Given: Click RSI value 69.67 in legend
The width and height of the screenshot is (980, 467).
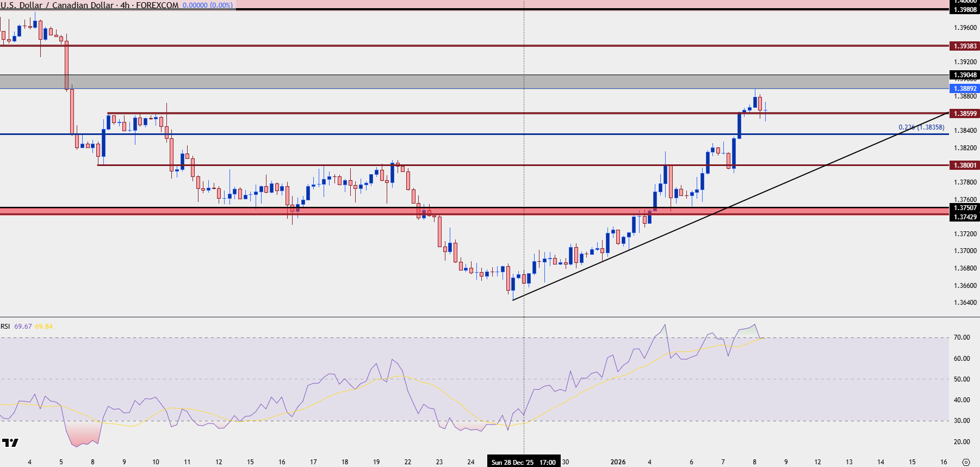Looking at the screenshot, I should pos(23,327).
